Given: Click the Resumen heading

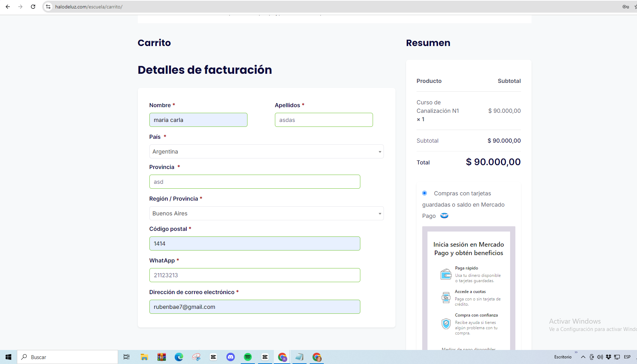Looking at the screenshot, I should tap(428, 43).
